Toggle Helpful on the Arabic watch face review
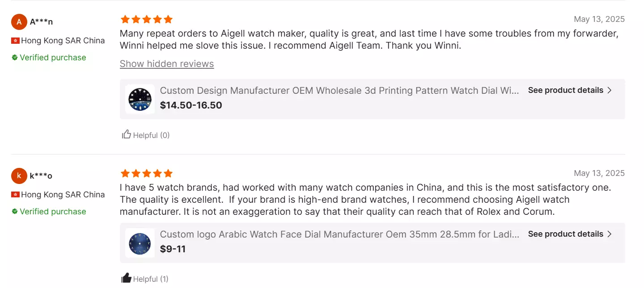 [145, 278]
